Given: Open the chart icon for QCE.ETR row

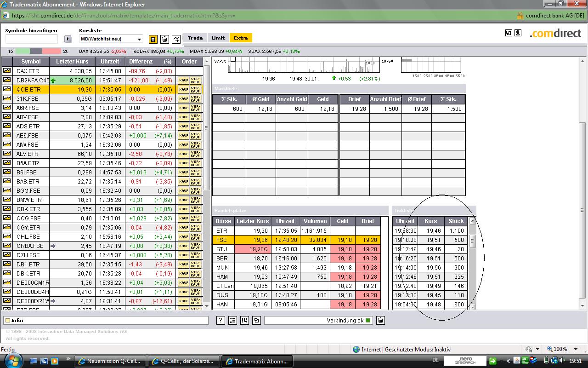Looking at the screenshot, I should [x=7, y=89].
